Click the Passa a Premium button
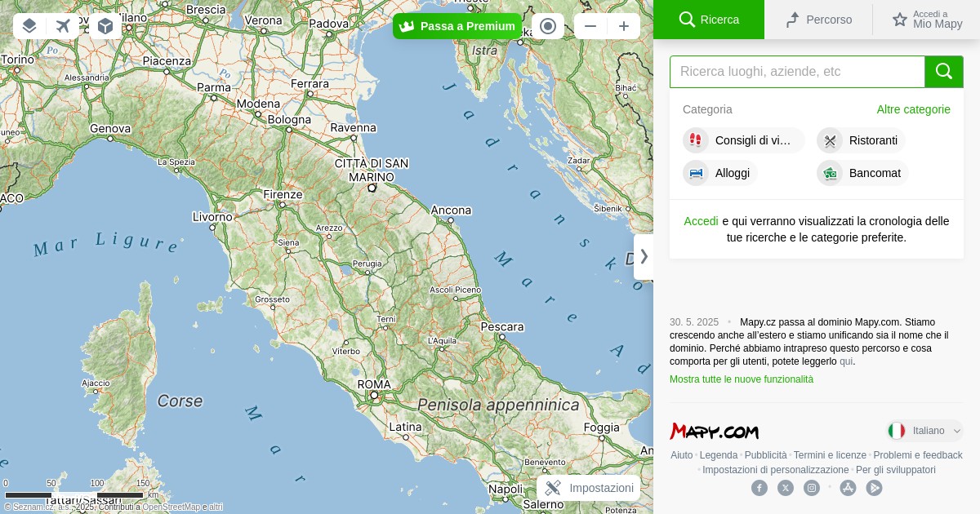 click(457, 26)
